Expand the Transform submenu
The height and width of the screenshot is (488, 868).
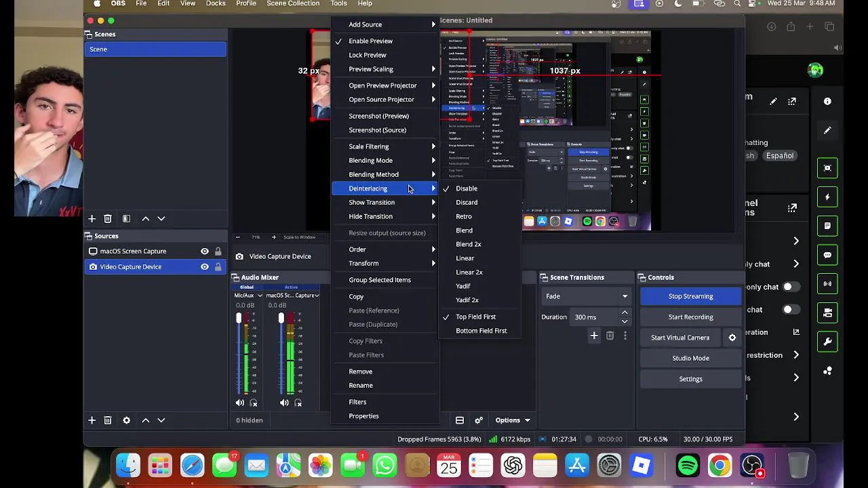coord(385,264)
